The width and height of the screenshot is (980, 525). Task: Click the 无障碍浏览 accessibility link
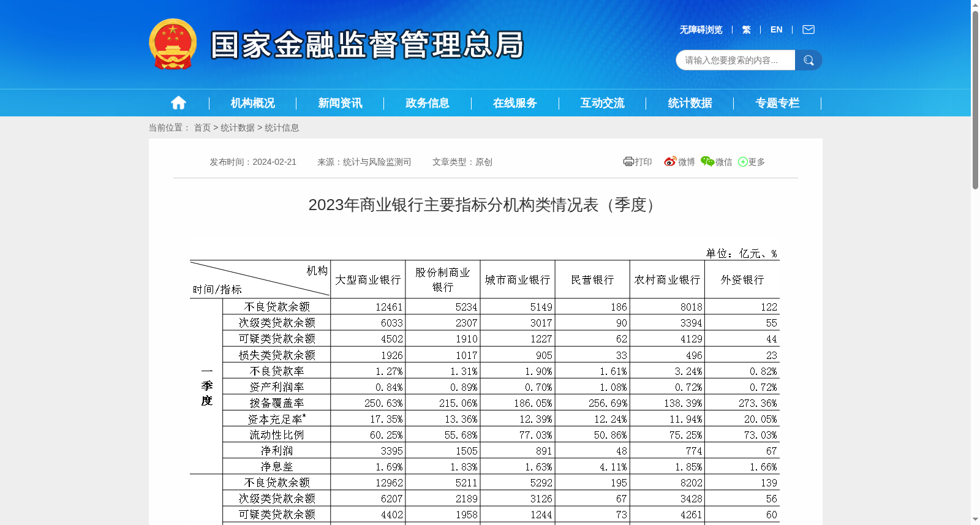pos(701,29)
